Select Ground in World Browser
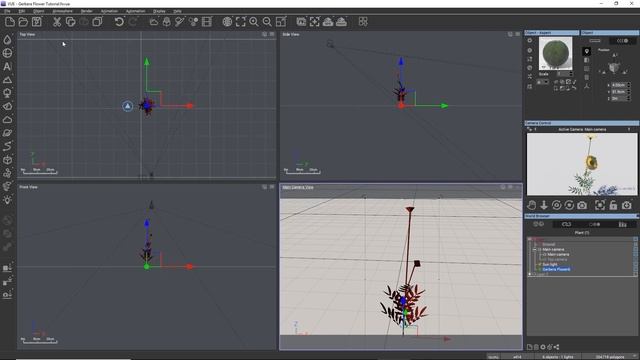Image resolution: width=640 pixels, height=360 pixels. coord(549,244)
